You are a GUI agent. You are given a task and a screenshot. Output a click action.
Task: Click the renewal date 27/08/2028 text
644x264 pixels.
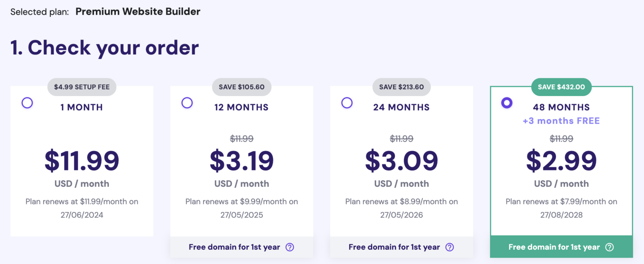click(561, 214)
